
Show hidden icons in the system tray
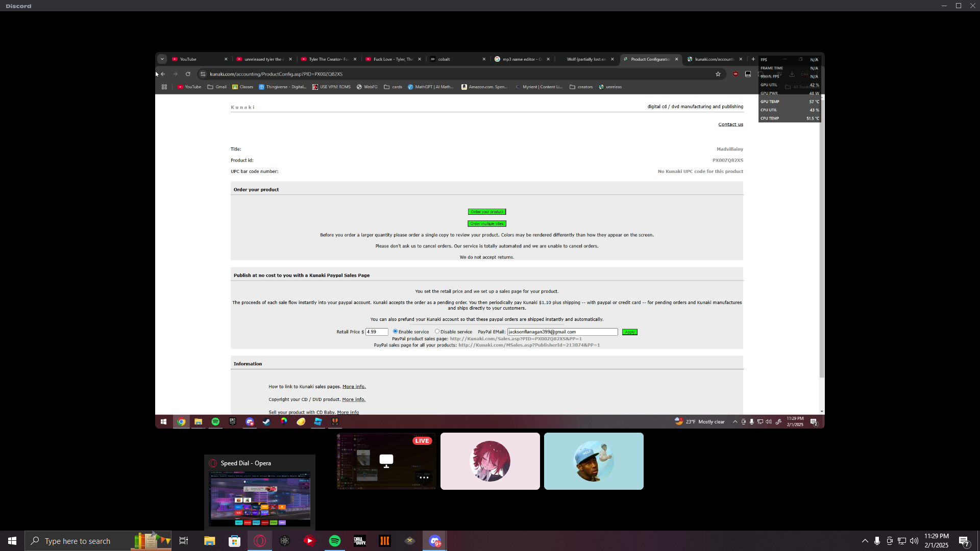pyautogui.click(x=865, y=541)
